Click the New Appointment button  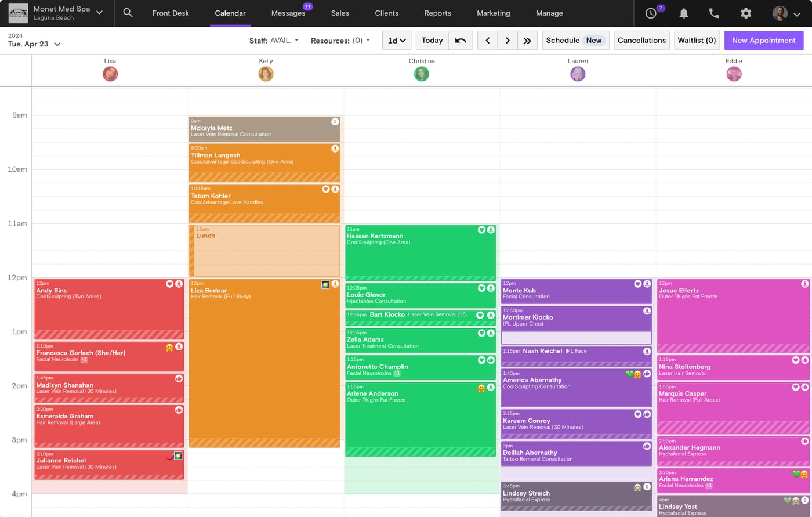tap(764, 41)
